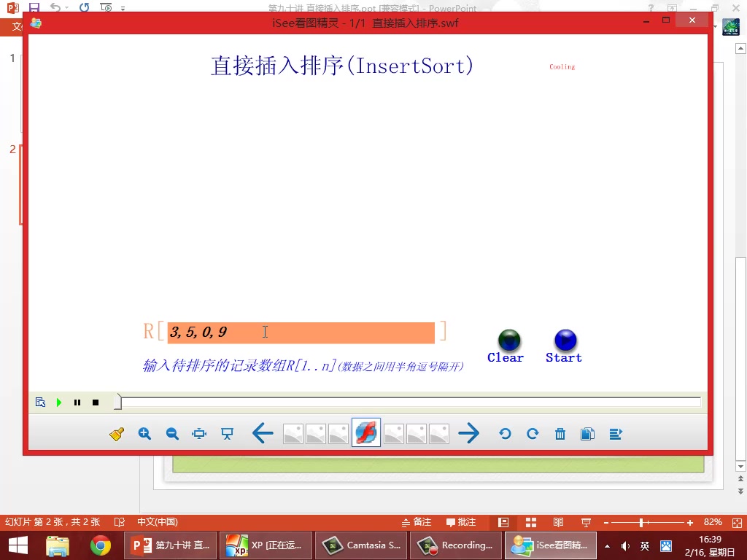Screen dimensions: 747x560
Task: Toggle 批注 comments pane in status bar
Action: (463, 522)
